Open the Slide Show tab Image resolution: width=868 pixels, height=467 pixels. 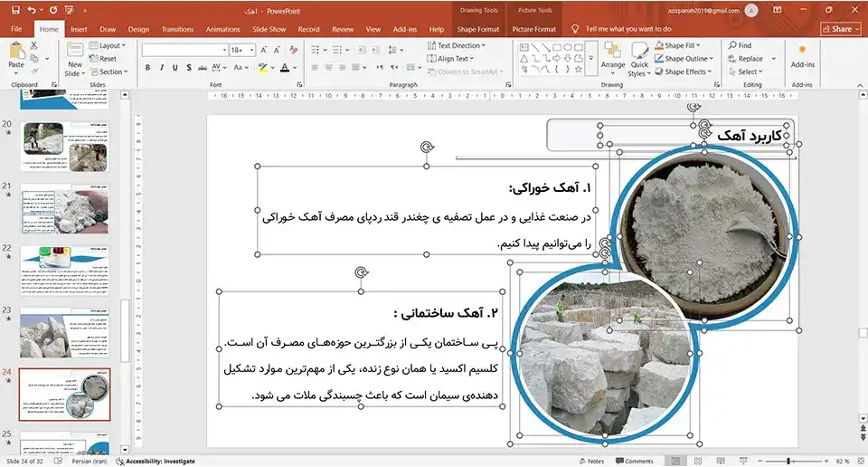tap(269, 29)
